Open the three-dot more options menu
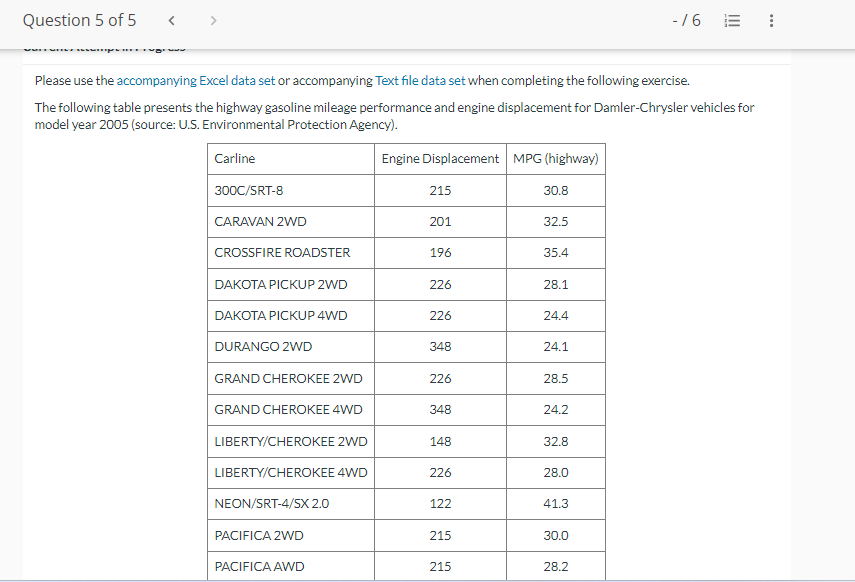The height and width of the screenshot is (582, 855). [771, 21]
